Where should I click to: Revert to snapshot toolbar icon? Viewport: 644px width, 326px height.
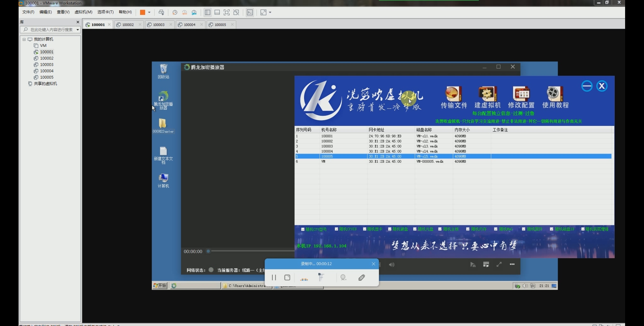point(185,12)
